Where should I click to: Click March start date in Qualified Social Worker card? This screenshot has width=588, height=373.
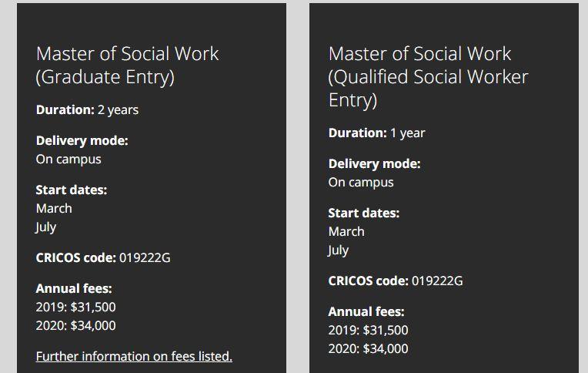point(346,232)
